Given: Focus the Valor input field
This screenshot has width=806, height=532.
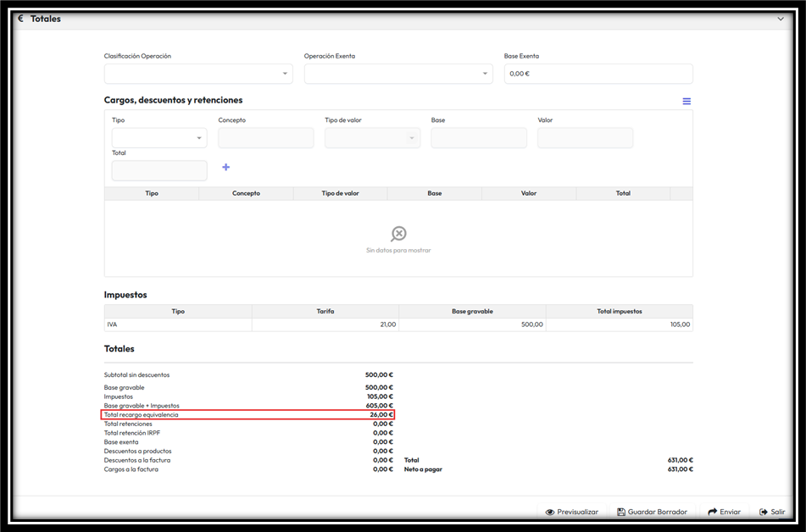Looking at the screenshot, I should [x=585, y=138].
